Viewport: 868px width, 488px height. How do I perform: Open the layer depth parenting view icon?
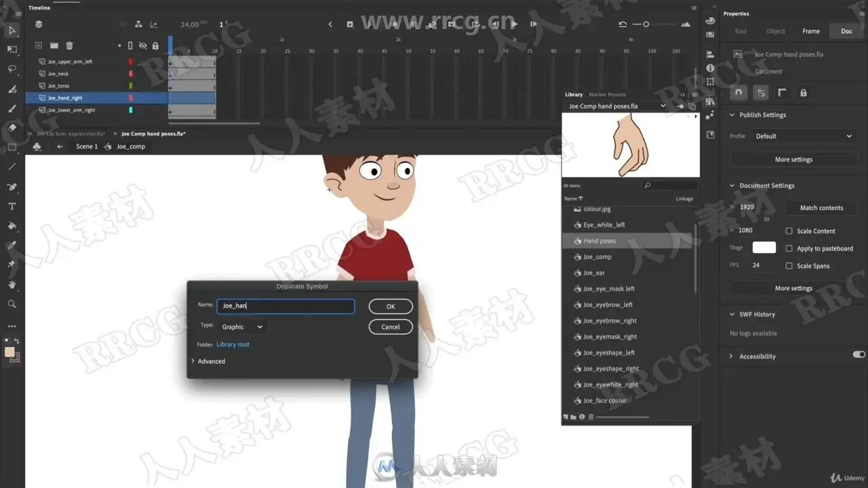coord(138,24)
